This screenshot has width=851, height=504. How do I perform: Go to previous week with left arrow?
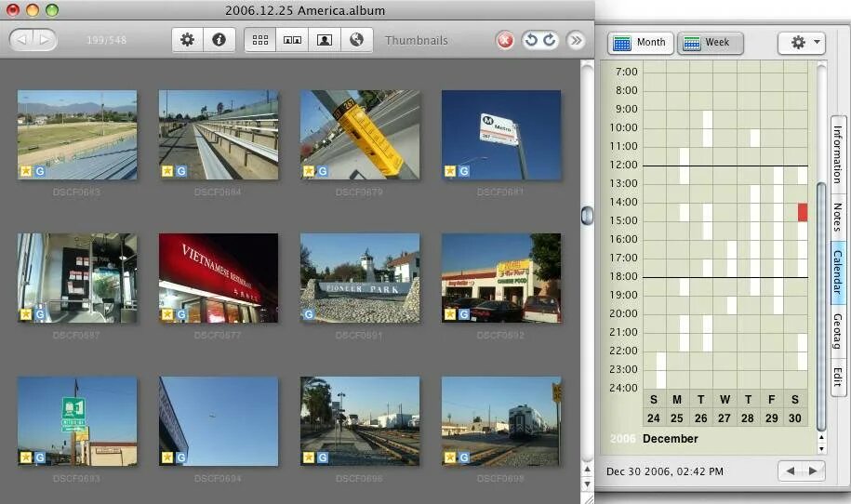(791, 471)
